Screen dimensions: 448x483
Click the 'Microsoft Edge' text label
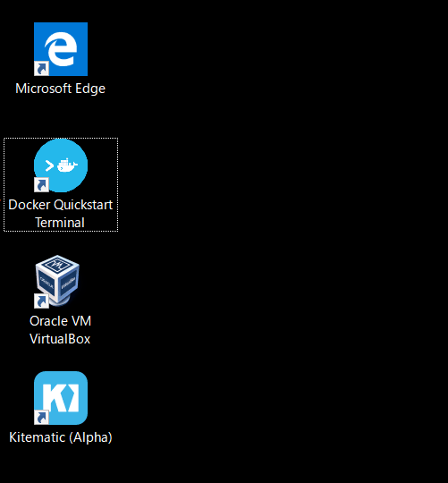point(60,89)
